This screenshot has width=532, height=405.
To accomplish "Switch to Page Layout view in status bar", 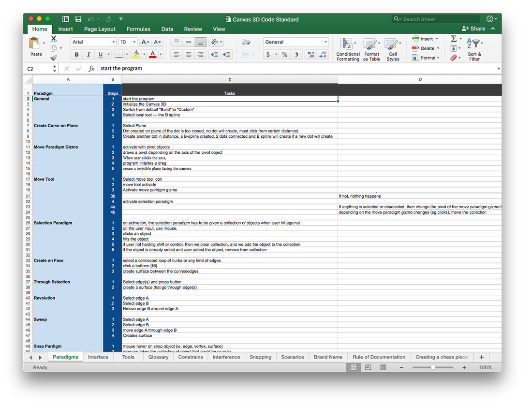I will pyautogui.click(x=368, y=367).
